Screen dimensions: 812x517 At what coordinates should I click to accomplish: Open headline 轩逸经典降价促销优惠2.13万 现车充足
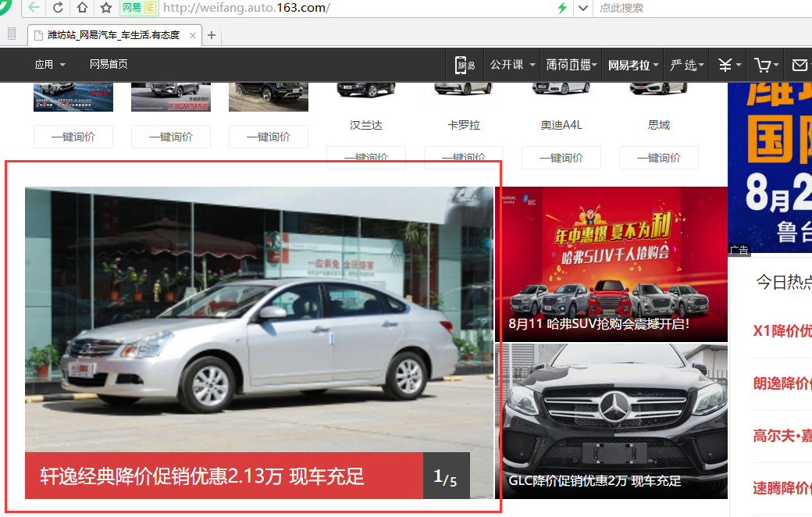point(202,476)
